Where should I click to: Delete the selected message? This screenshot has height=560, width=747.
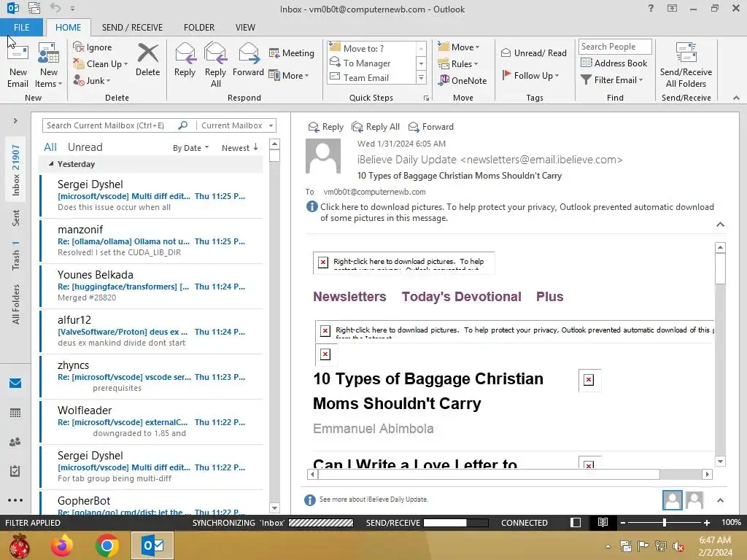pos(147,60)
